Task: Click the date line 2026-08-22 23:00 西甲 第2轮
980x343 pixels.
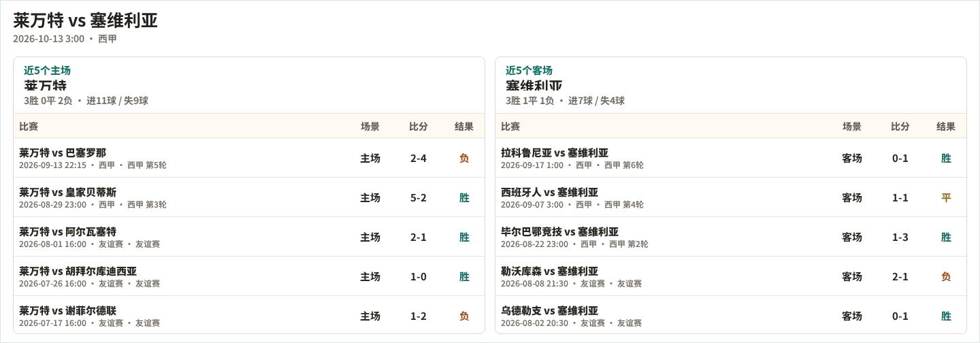Action: click(574, 244)
